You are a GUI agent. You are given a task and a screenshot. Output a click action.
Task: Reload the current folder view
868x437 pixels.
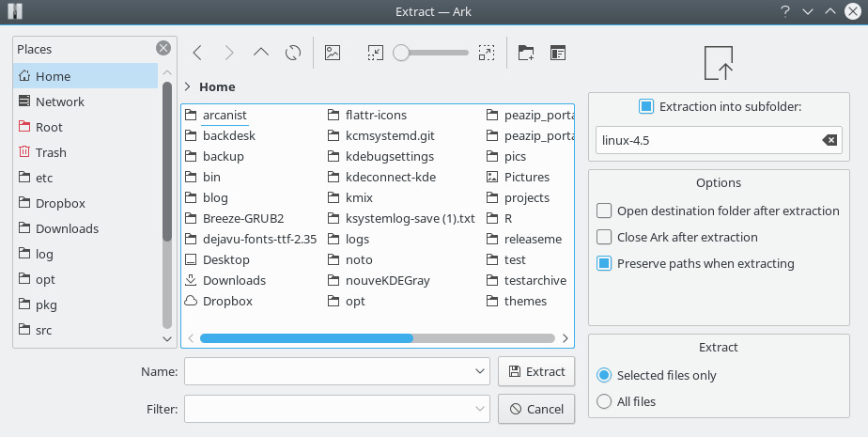tap(293, 53)
